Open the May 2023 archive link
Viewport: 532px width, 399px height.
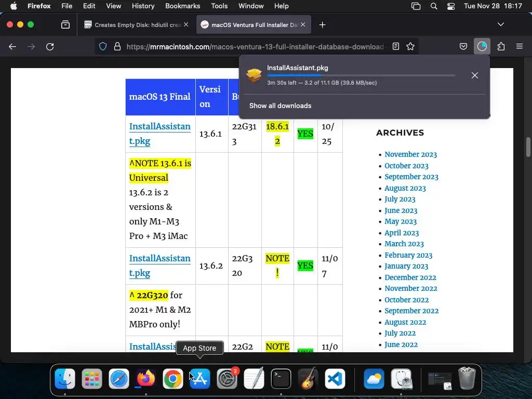tap(401, 221)
